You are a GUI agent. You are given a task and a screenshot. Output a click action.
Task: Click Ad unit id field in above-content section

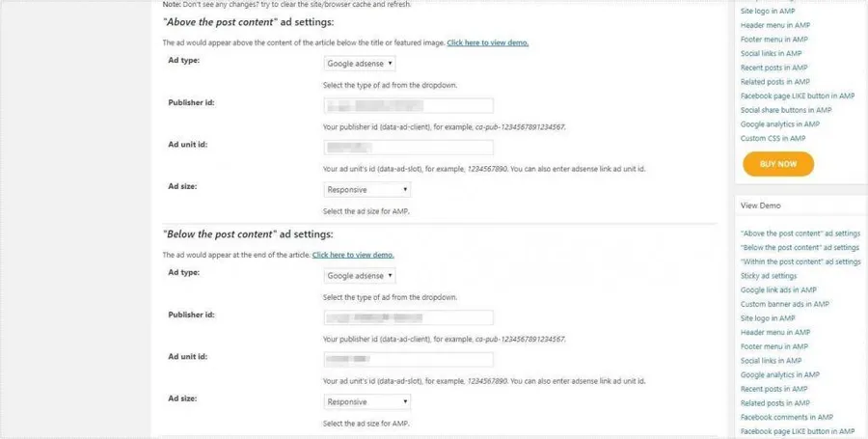(408, 148)
